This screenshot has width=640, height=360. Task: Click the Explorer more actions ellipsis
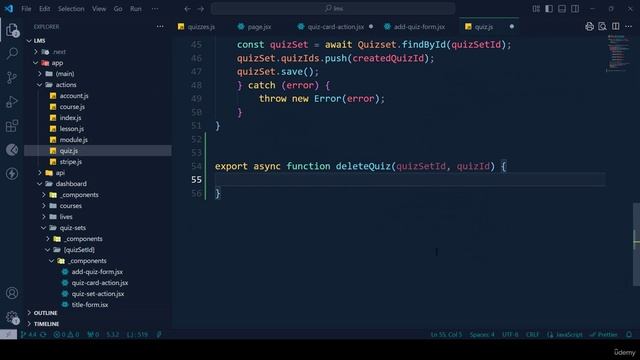point(160,27)
